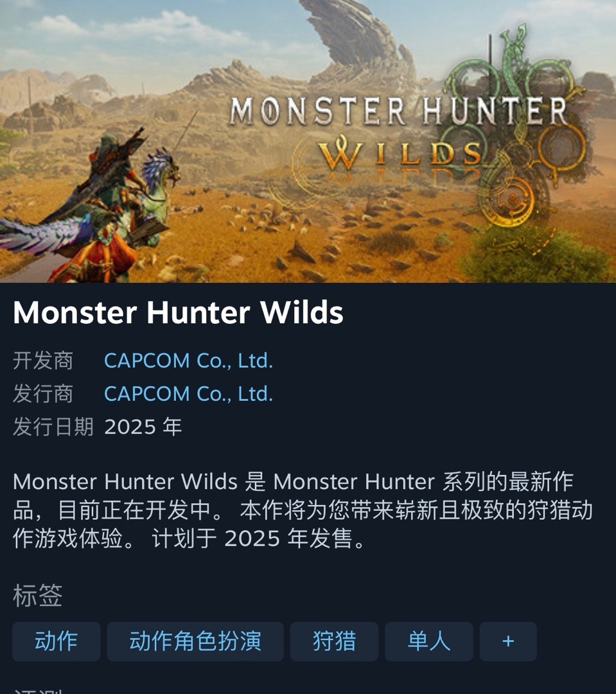Click the silver MONSTER HUNTER logo lettering
Viewport: 616px width, 694px height.
pos(398,111)
